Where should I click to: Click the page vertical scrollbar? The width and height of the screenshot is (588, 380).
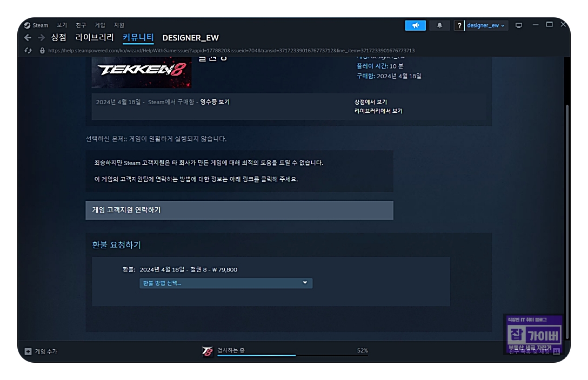click(567, 221)
